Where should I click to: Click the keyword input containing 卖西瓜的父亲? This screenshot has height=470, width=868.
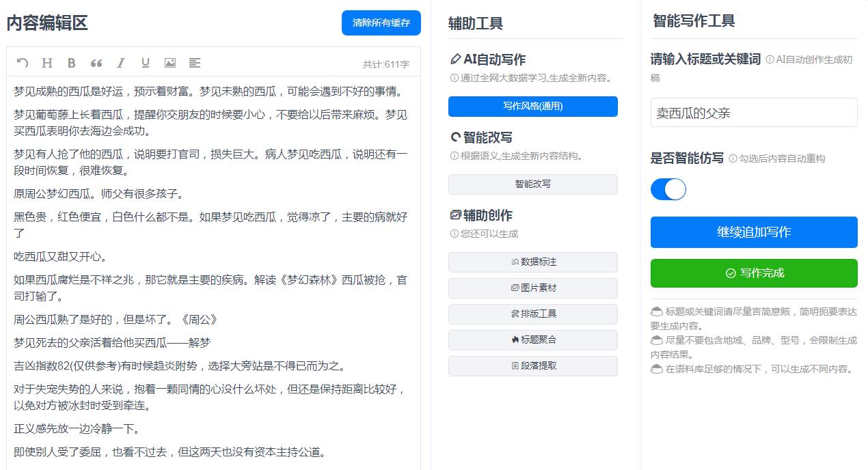click(x=754, y=113)
